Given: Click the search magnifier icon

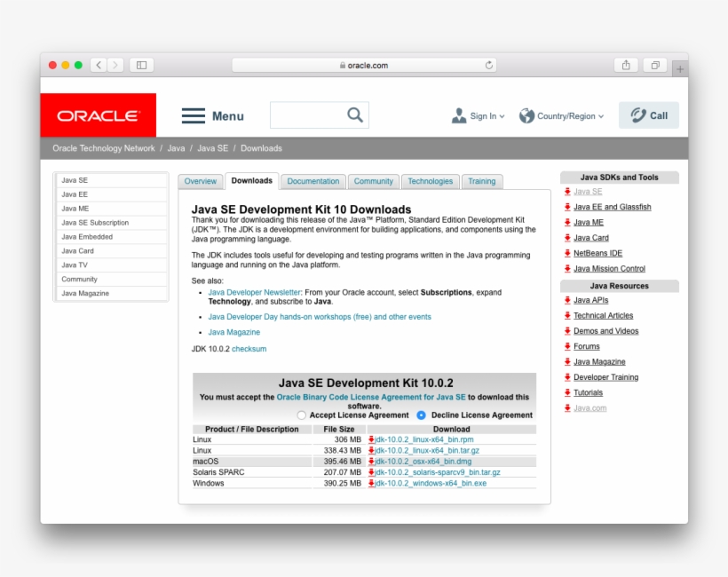Looking at the screenshot, I should point(355,115).
